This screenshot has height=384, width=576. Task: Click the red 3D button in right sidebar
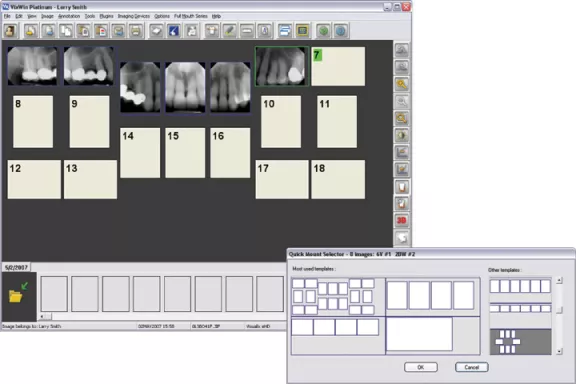[x=402, y=220]
